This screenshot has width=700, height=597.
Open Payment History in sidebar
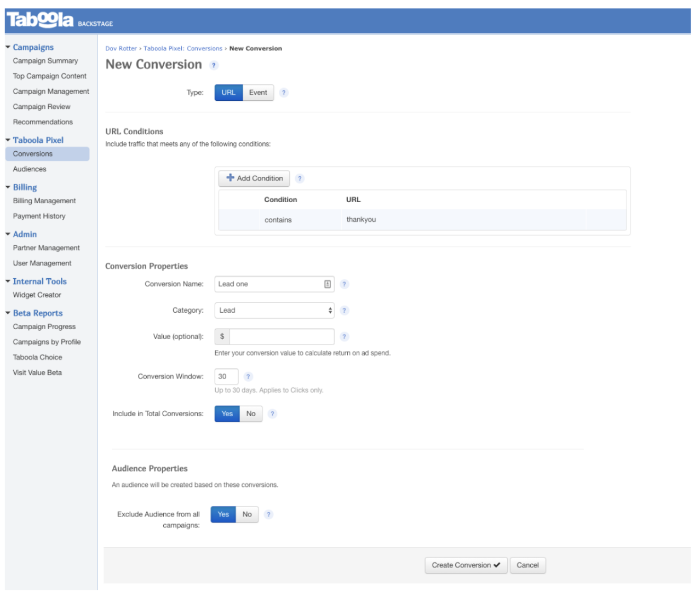point(39,216)
